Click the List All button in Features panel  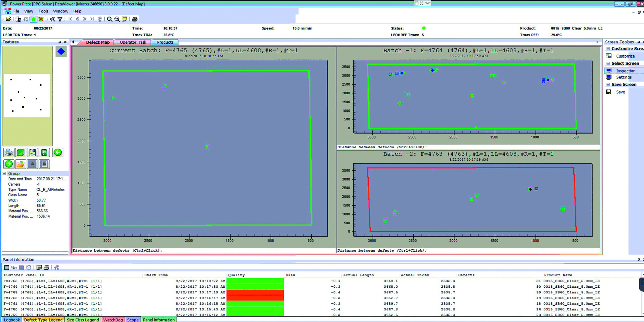[32, 152]
